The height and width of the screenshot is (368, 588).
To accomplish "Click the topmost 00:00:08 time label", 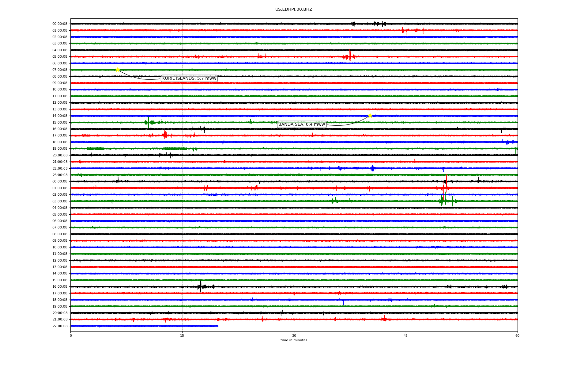I will [x=60, y=24].
